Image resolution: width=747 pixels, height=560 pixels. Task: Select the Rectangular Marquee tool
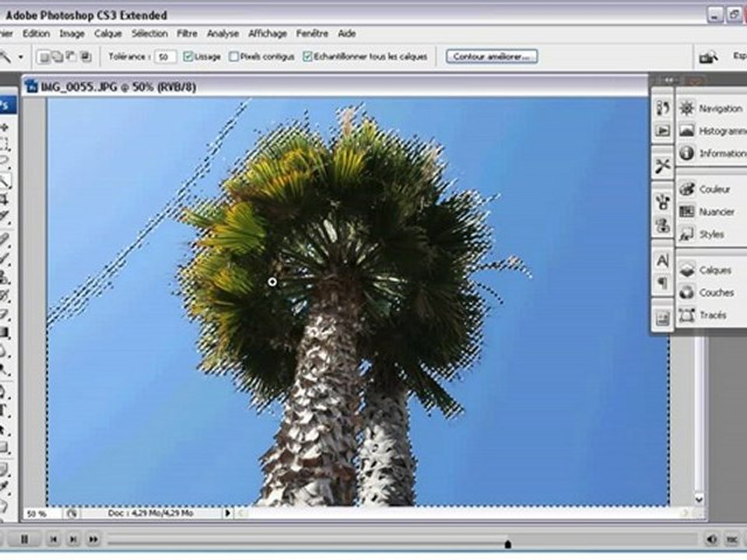pyautogui.click(x=5, y=144)
